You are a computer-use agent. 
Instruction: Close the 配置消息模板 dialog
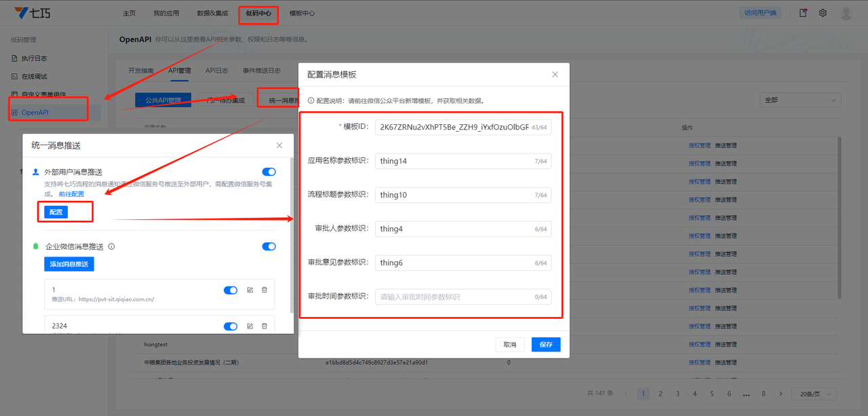coord(555,75)
